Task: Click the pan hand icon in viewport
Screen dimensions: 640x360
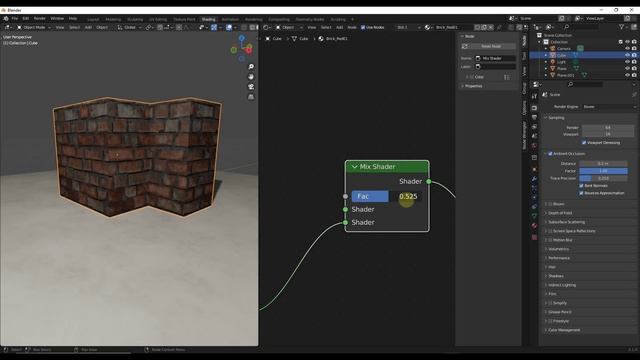Action: (251, 77)
